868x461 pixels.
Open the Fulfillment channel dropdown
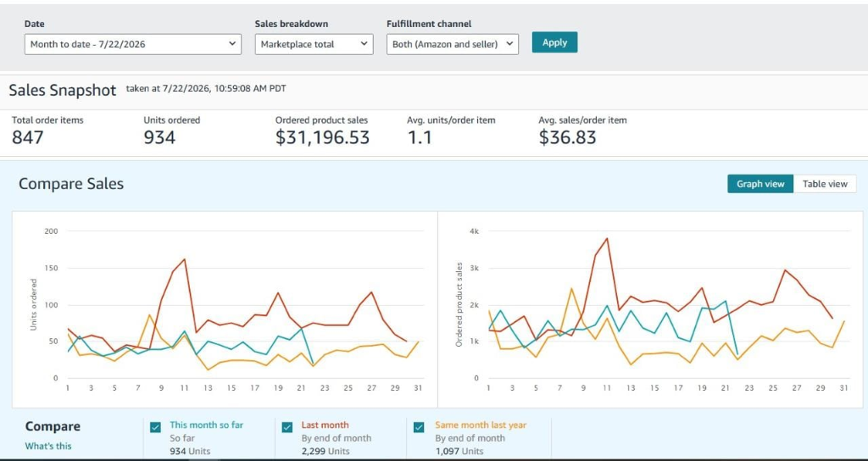pos(453,44)
